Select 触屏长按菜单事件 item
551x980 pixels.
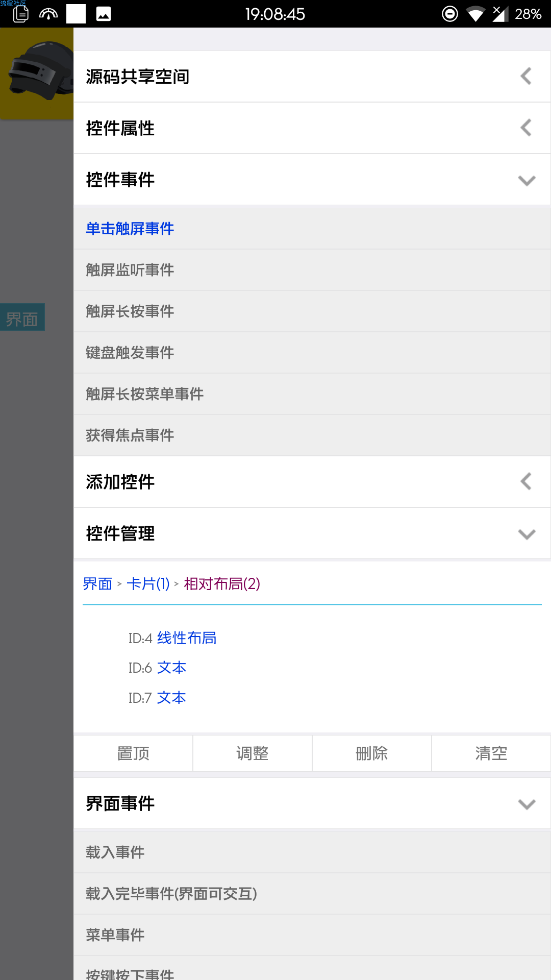(312, 394)
